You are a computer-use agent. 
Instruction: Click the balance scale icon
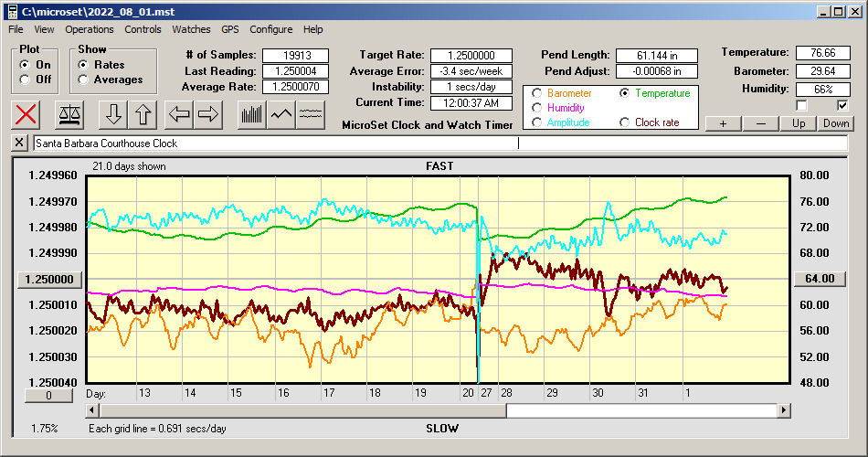click(x=69, y=114)
